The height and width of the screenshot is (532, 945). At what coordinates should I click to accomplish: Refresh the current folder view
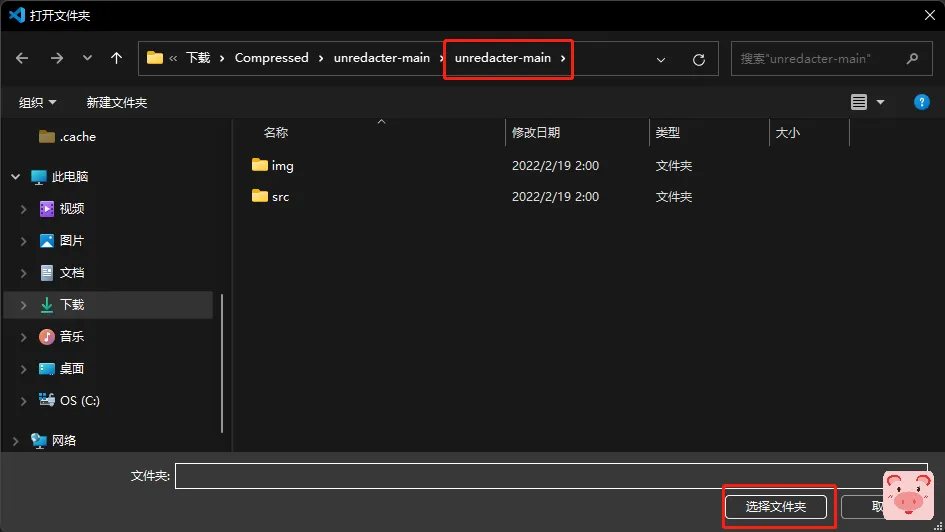(x=699, y=59)
